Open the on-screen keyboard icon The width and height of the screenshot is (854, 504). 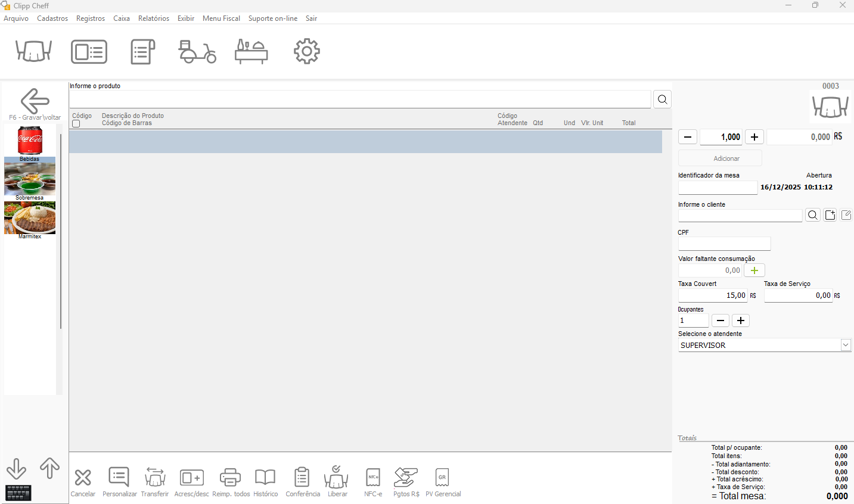[x=18, y=493]
